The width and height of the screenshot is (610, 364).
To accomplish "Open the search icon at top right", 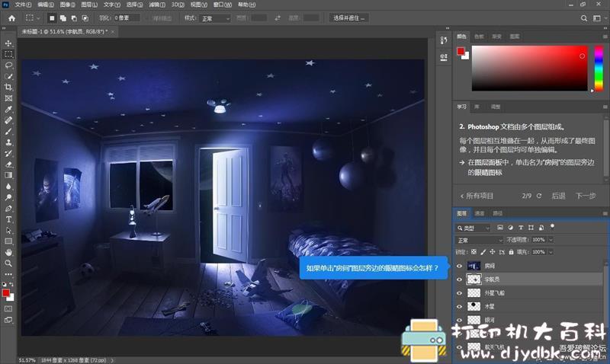I will [x=584, y=18].
